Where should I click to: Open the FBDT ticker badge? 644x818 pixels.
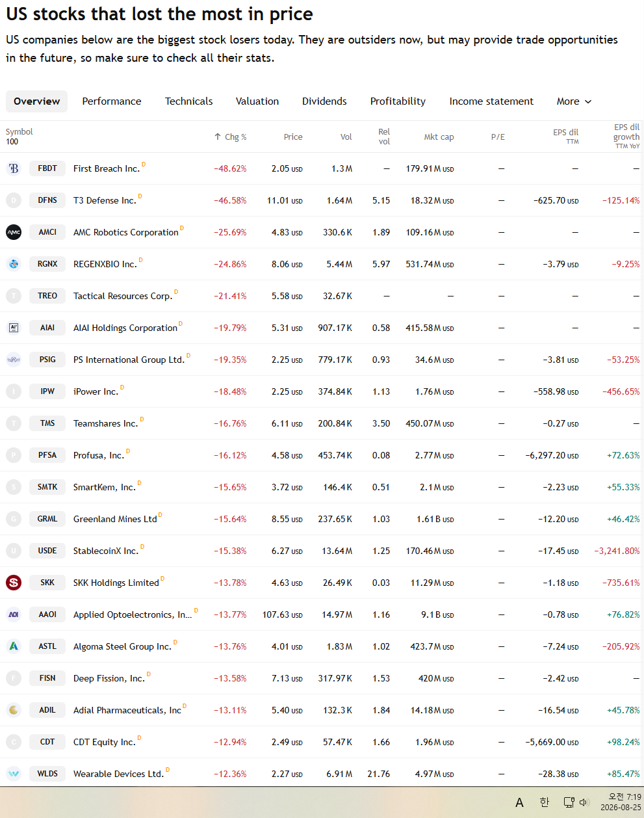[47, 168]
